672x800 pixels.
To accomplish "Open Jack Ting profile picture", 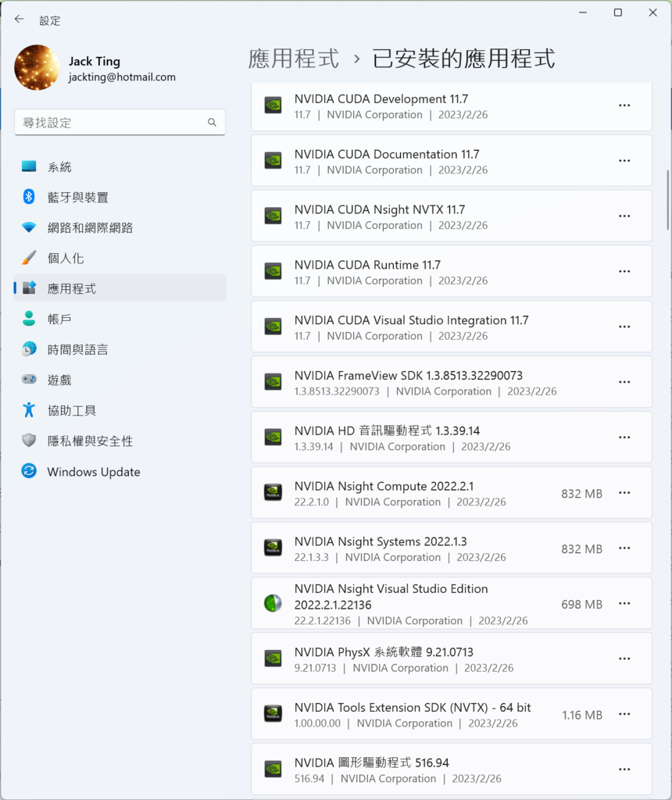I will pos(37,67).
